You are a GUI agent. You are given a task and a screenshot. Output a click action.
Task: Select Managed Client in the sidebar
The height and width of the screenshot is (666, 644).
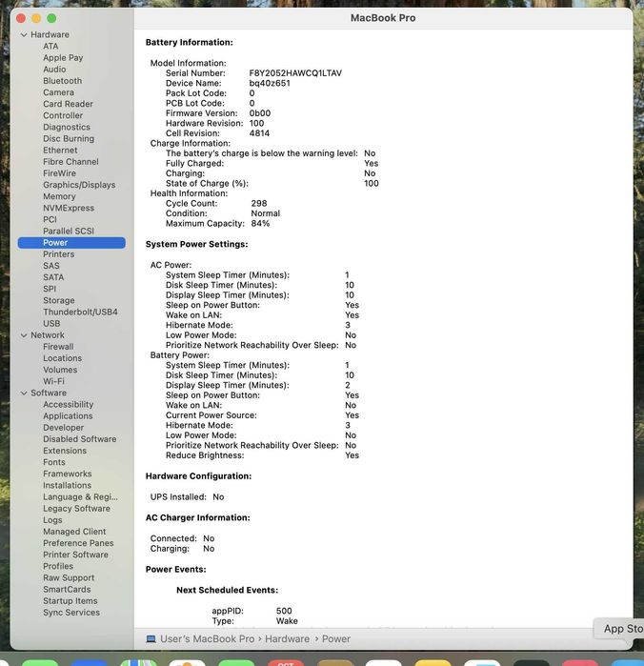74,532
